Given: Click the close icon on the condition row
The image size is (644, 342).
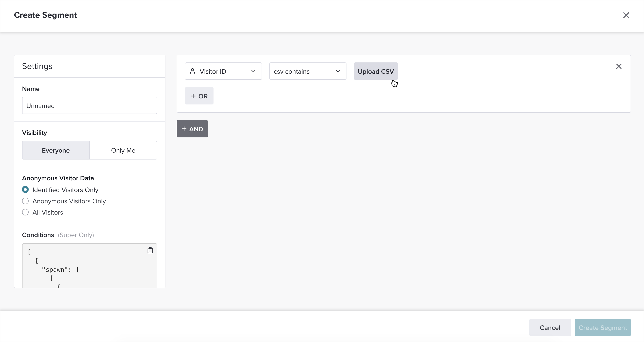Looking at the screenshot, I should click(618, 66).
